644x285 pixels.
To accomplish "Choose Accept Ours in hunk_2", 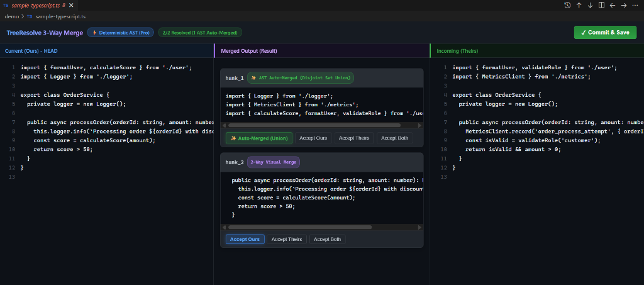I will coord(245,239).
